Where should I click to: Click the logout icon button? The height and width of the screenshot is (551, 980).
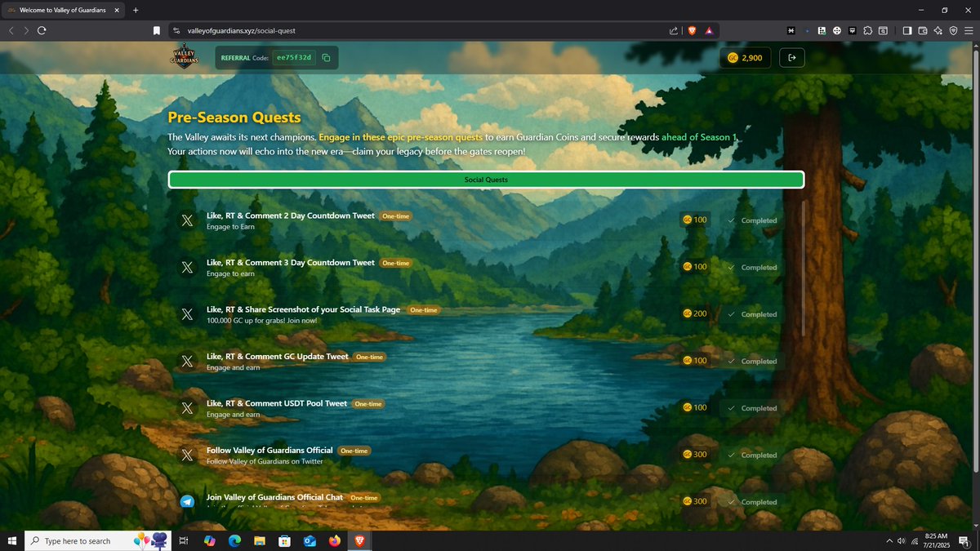click(791, 57)
